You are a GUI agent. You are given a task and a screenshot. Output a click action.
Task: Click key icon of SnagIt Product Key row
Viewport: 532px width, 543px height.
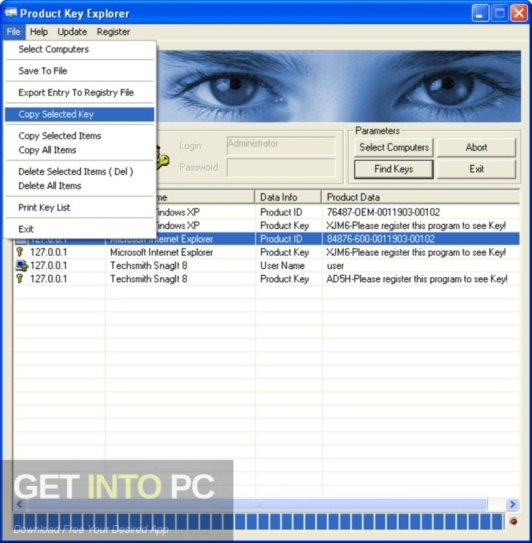pyautogui.click(x=20, y=279)
